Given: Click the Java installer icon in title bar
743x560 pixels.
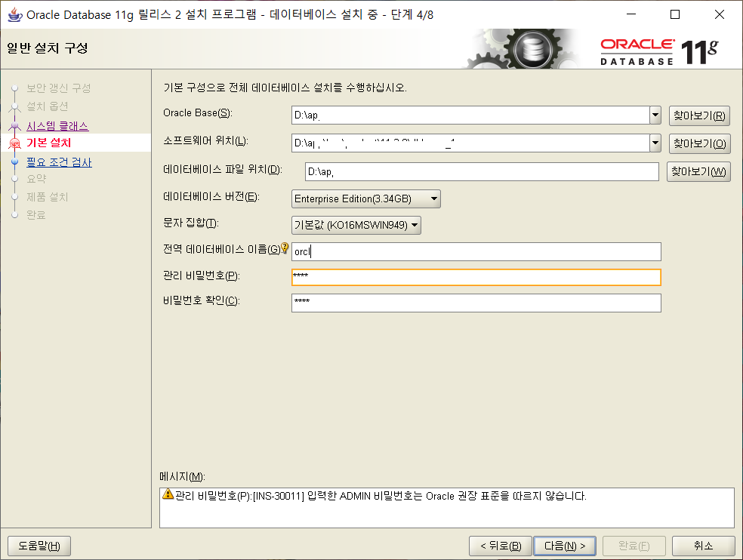Looking at the screenshot, I should point(14,14).
